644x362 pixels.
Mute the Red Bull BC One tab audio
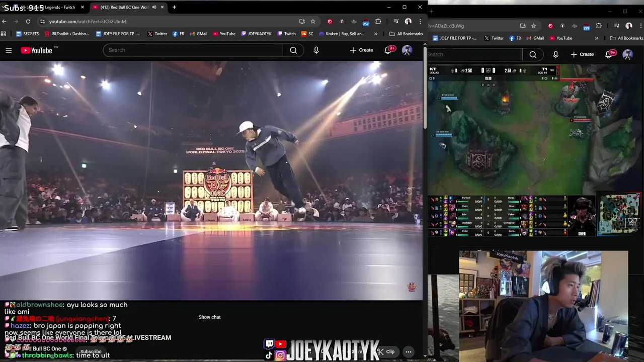point(154,7)
